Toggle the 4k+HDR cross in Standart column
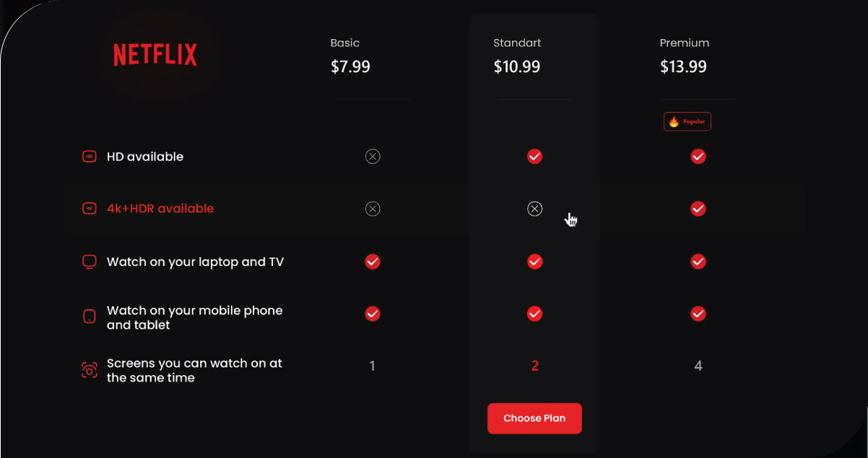This screenshot has width=868, height=458. coord(534,208)
